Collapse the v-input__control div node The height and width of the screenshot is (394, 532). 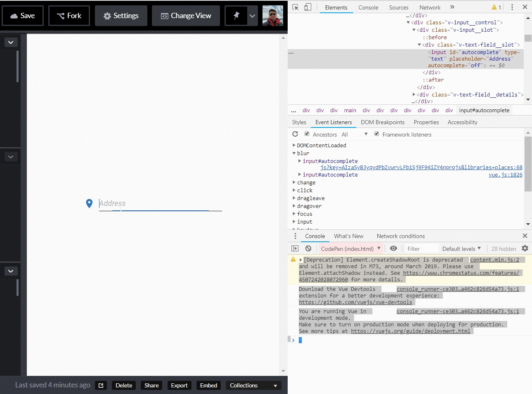408,23
